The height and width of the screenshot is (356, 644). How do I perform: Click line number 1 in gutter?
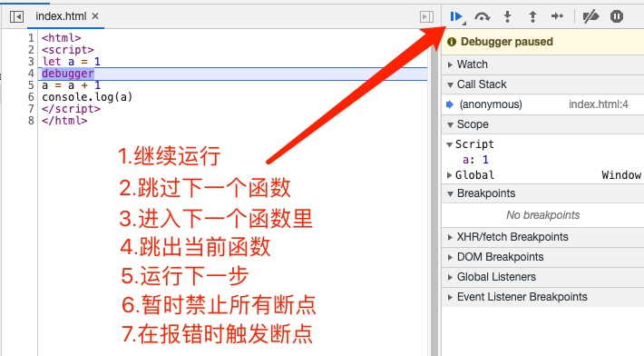pos(31,38)
